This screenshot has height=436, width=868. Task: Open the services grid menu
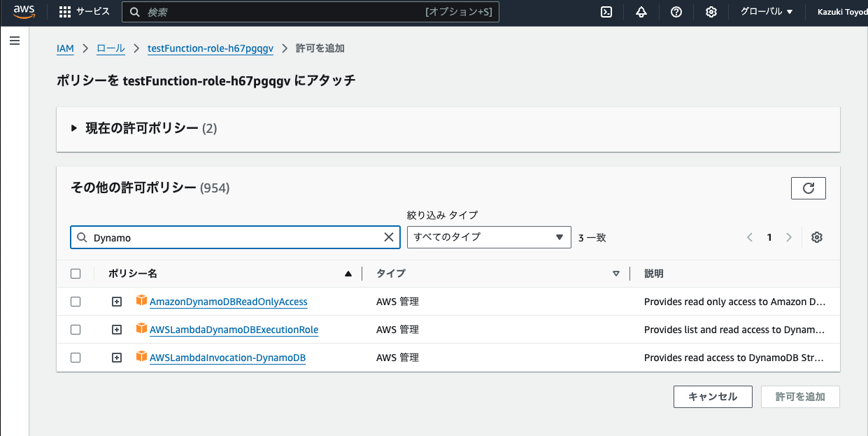coord(65,12)
